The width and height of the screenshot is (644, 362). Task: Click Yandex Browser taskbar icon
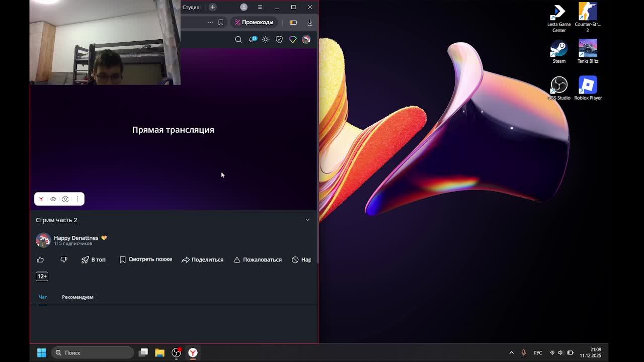(193, 352)
